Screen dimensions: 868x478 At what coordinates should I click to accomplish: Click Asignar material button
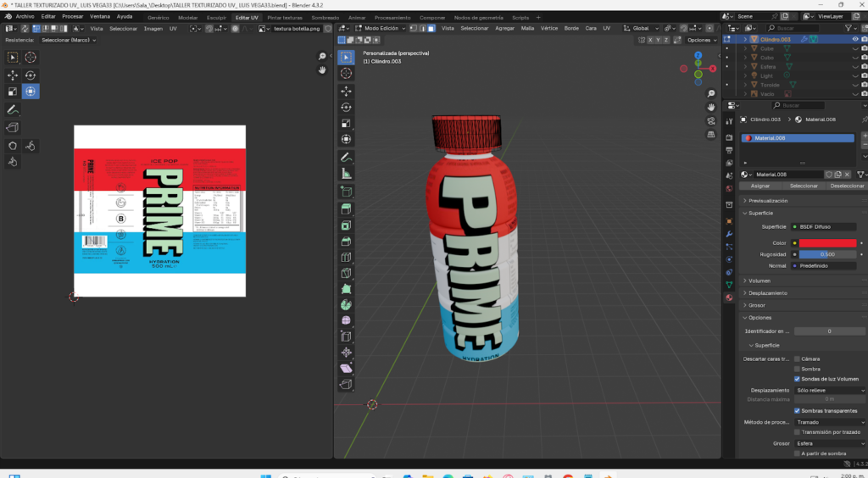760,186
